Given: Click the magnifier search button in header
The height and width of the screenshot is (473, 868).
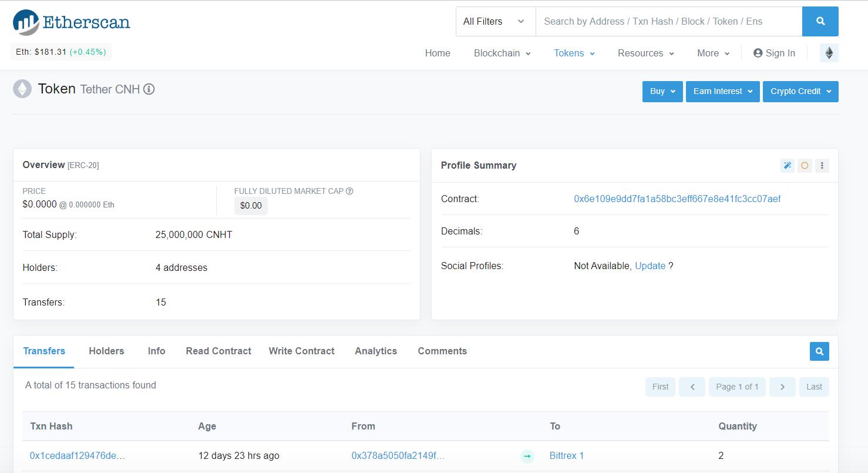Looking at the screenshot, I should pyautogui.click(x=820, y=22).
